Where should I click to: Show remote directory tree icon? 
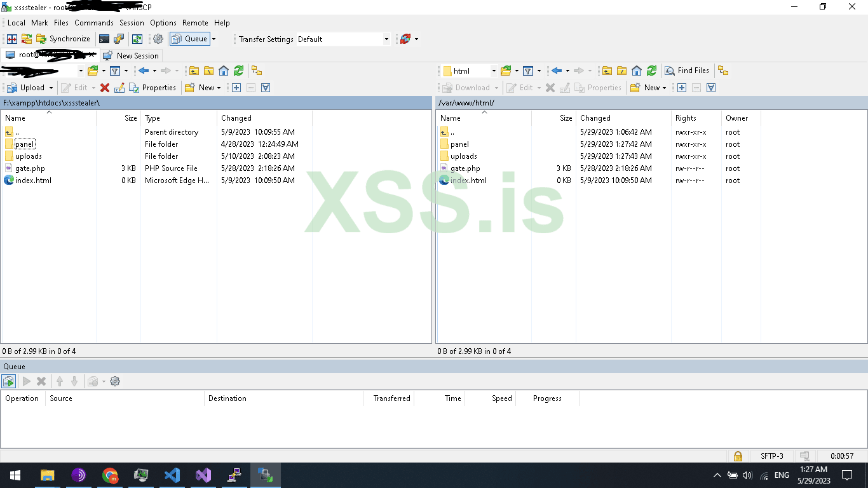point(723,71)
